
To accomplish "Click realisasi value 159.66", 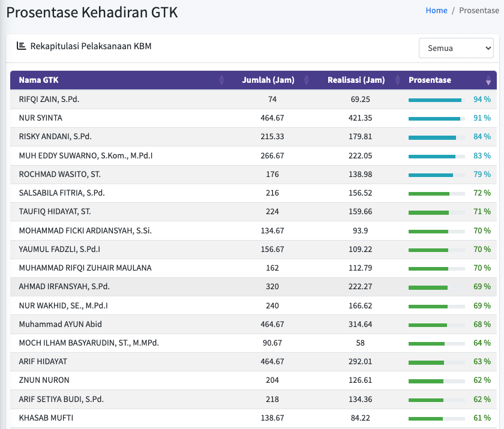I will tap(361, 211).
